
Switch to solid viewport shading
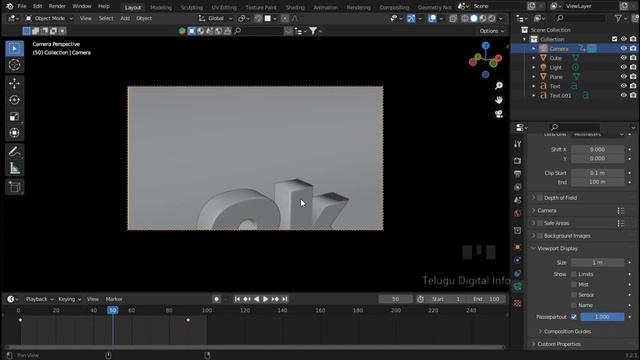[x=474, y=18]
